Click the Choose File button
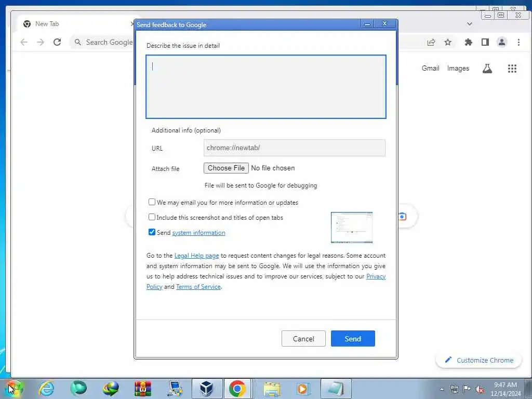532x399 pixels. pyautogui.click(x=226, y=168)
